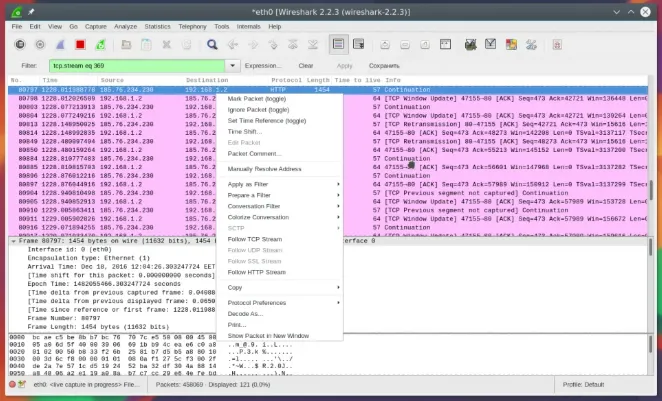This screenshot has height=401, width=662.
Task: Jump to last packet icon
Action: (x=313, y=44)
